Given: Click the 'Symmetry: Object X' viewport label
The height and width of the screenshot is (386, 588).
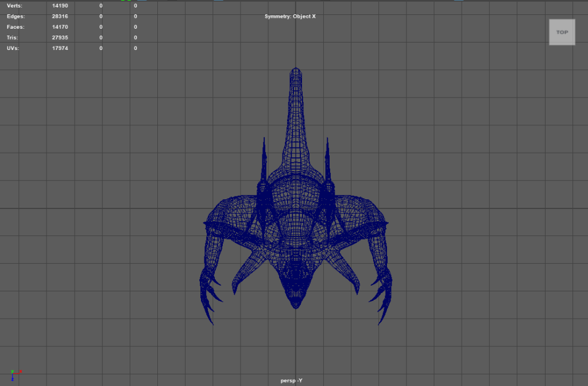Looking at the screenshot, I should (290, 16).
